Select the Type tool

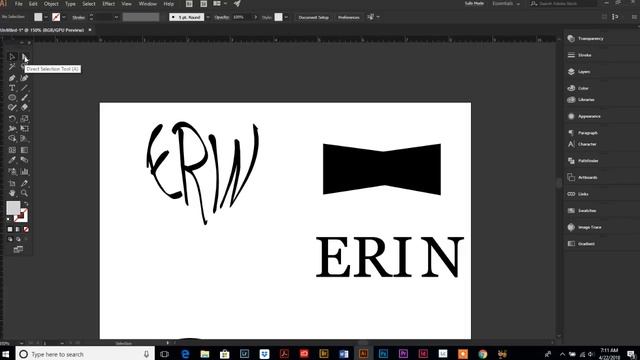click(x=12, y=88)
